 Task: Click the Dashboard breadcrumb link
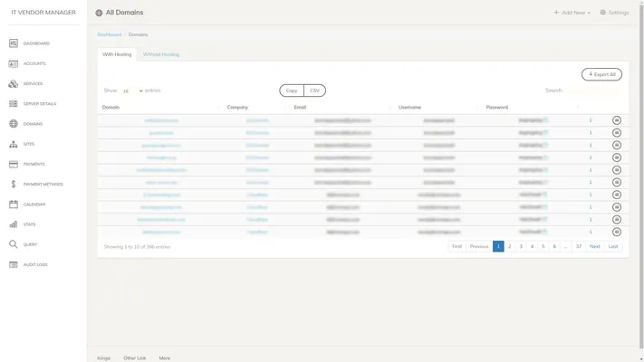pyautogui.click(x=109, y=34)
